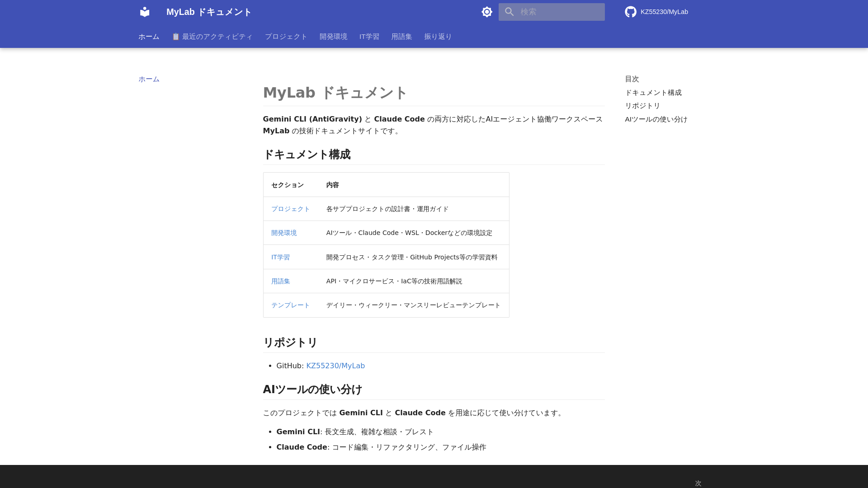
Task: Click the MyLab book logo icon
Action: (145, 12)
